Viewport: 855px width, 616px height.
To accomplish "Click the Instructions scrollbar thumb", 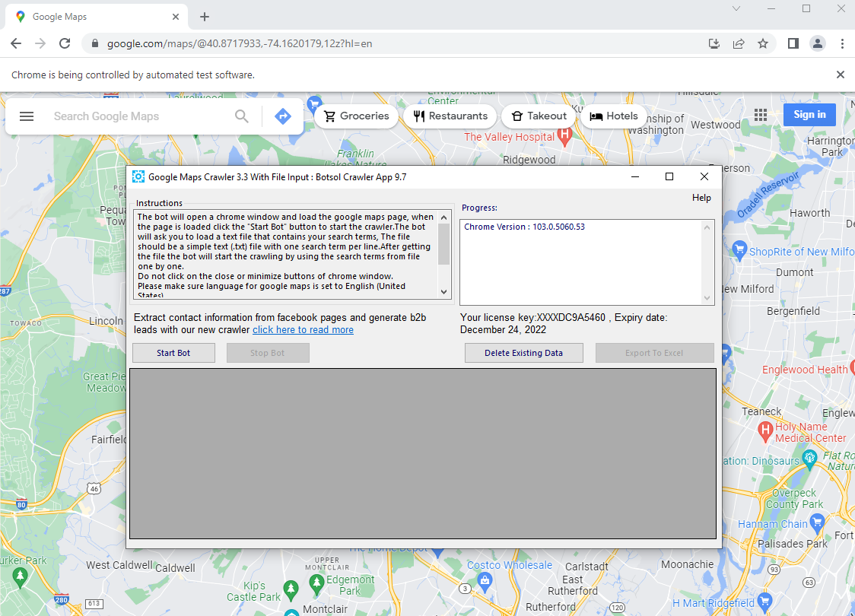I will 444,243.
